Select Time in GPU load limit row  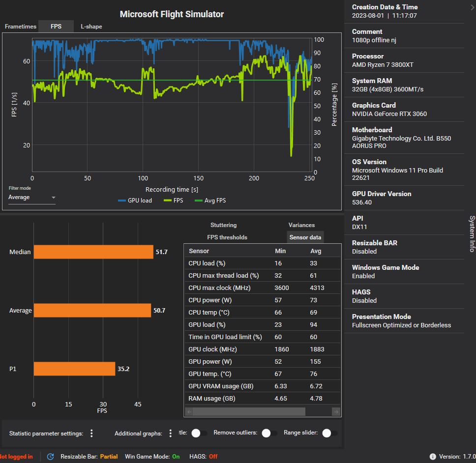262,337
